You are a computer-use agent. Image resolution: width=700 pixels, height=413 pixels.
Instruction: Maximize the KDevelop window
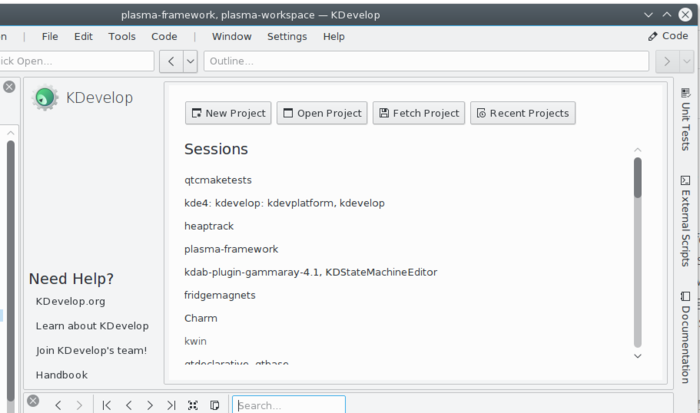667,15
